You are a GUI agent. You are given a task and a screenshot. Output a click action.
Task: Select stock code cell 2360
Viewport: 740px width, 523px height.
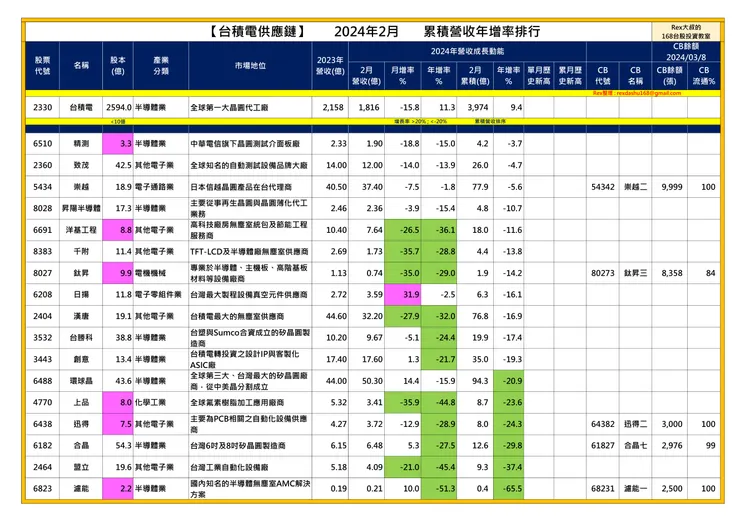[x=42, y=165]
